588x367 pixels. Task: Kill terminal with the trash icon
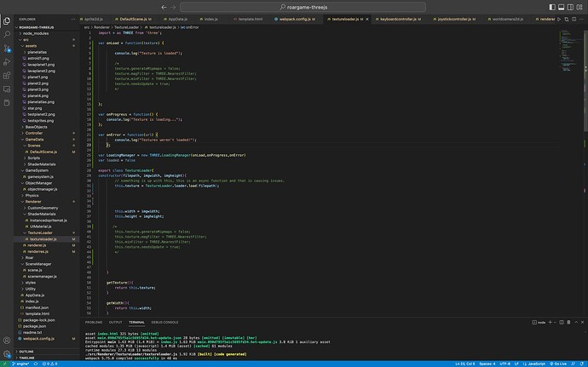tap(568, 323)
